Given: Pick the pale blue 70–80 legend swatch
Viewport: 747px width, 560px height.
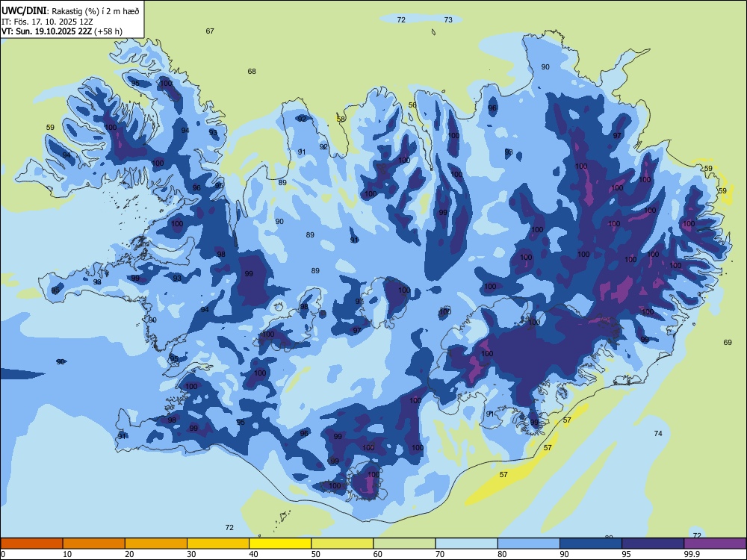Looking at the screenshot, I should pyautogui.click(x=467, y=544).
